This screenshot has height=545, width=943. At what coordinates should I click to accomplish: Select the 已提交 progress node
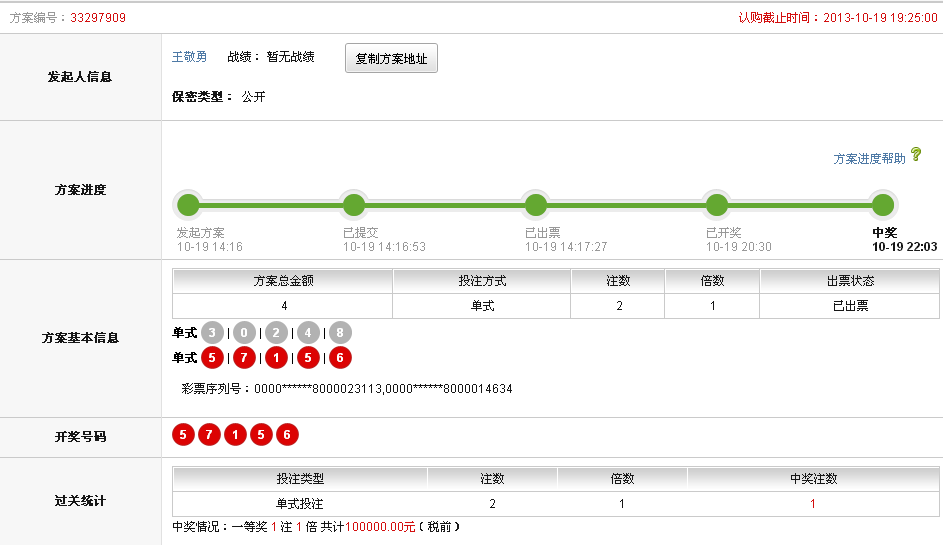[x=354, y=205]
